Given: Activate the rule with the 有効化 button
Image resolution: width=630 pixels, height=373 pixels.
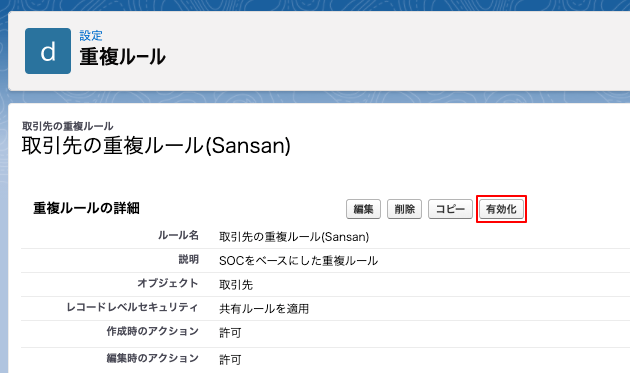Looking at the screenshot, I should 501,209.
